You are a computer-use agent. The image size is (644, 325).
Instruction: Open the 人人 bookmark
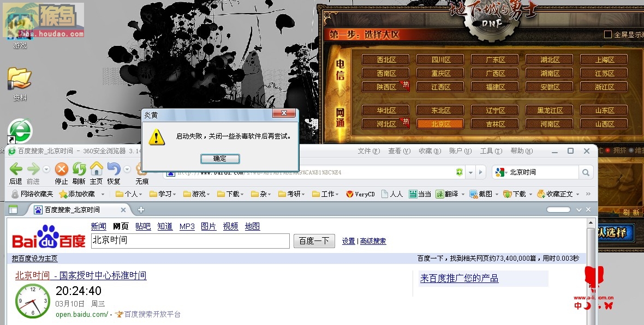click(x=392, y=194)
